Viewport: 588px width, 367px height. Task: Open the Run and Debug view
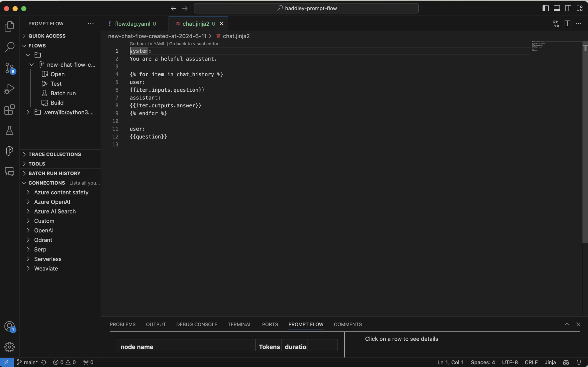10,89
